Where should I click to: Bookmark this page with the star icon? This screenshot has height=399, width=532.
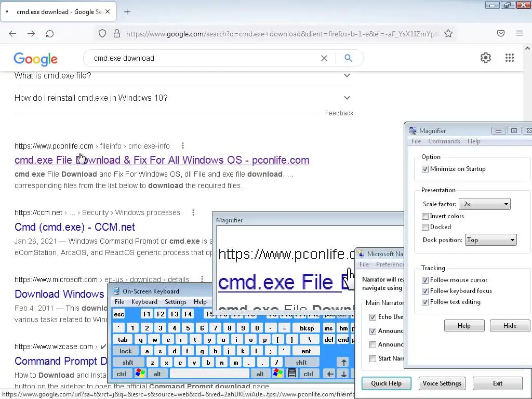point(448,33)
